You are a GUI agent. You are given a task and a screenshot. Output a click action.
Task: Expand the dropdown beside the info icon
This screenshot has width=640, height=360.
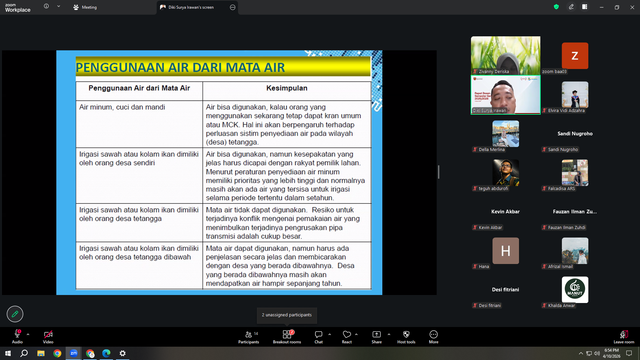[x=58, y=7]
